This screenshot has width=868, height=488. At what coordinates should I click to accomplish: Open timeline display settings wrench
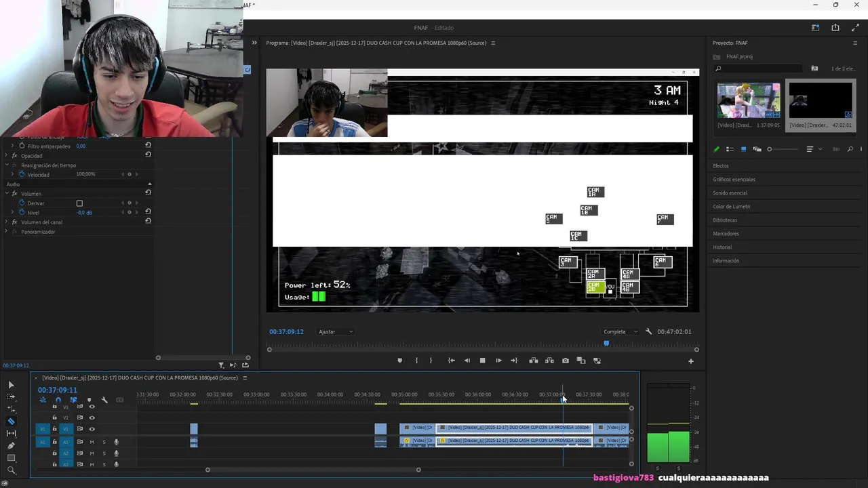[x=104, y=400]
